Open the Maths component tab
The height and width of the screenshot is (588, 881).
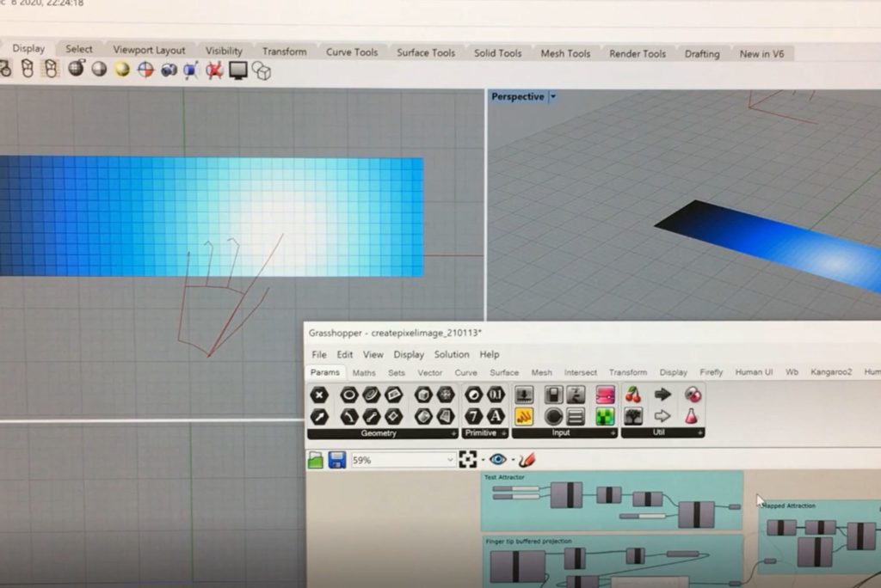click(x=364, y=372)
